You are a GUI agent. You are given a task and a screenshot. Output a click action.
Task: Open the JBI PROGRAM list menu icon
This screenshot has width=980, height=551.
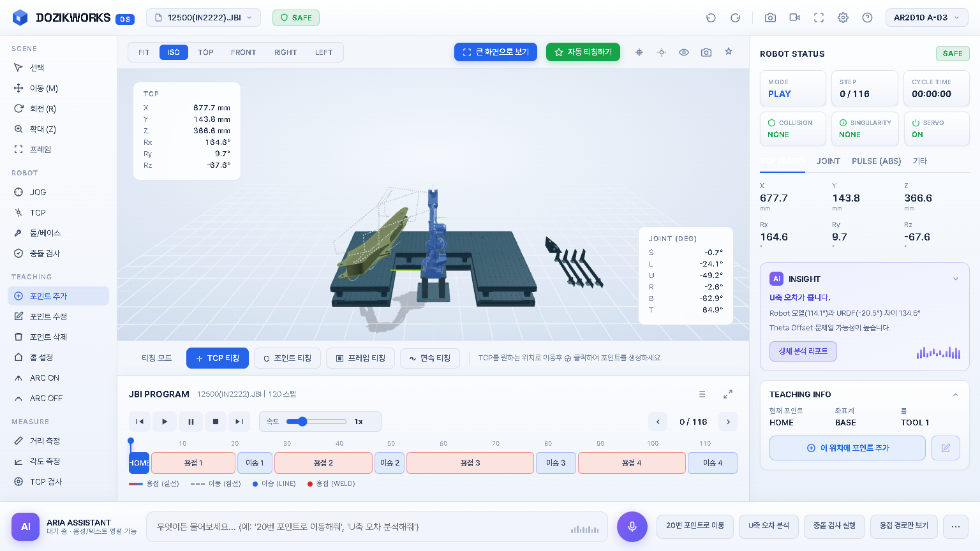pos(702,394)
